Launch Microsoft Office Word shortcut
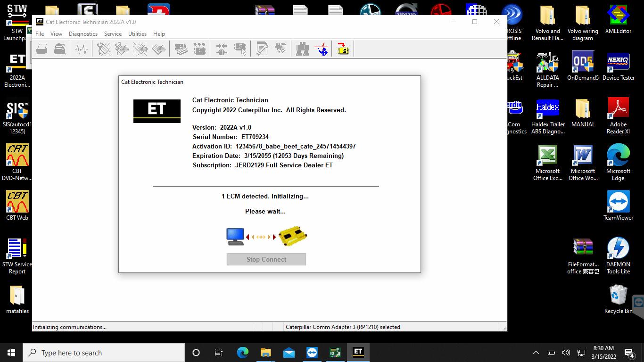644x362 pixels. [583, 163]
